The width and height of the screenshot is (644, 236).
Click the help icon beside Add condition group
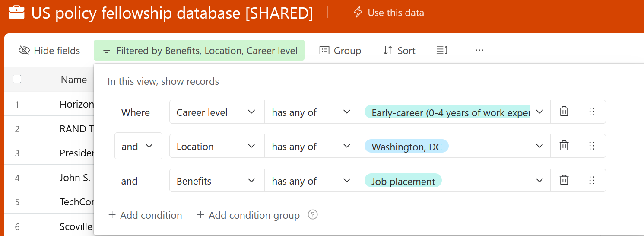tap(313, 215)
